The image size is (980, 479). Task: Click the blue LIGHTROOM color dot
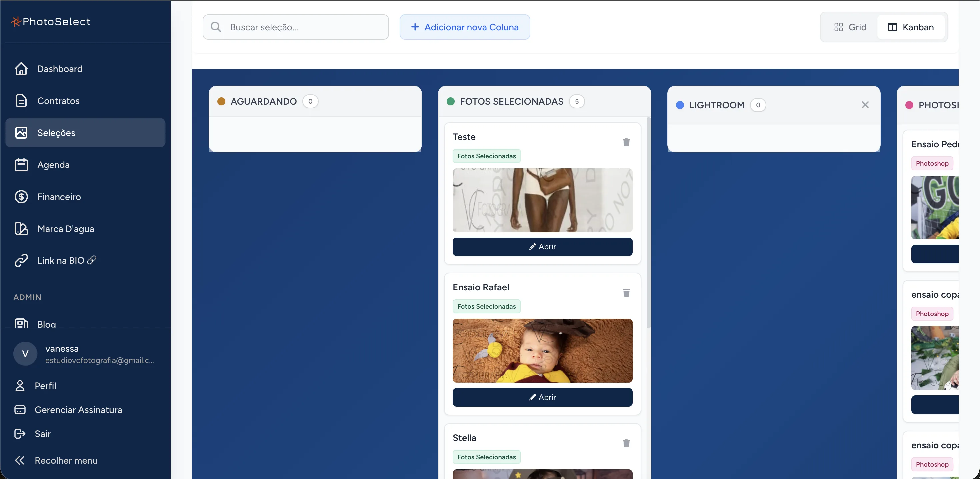point(680,105)
